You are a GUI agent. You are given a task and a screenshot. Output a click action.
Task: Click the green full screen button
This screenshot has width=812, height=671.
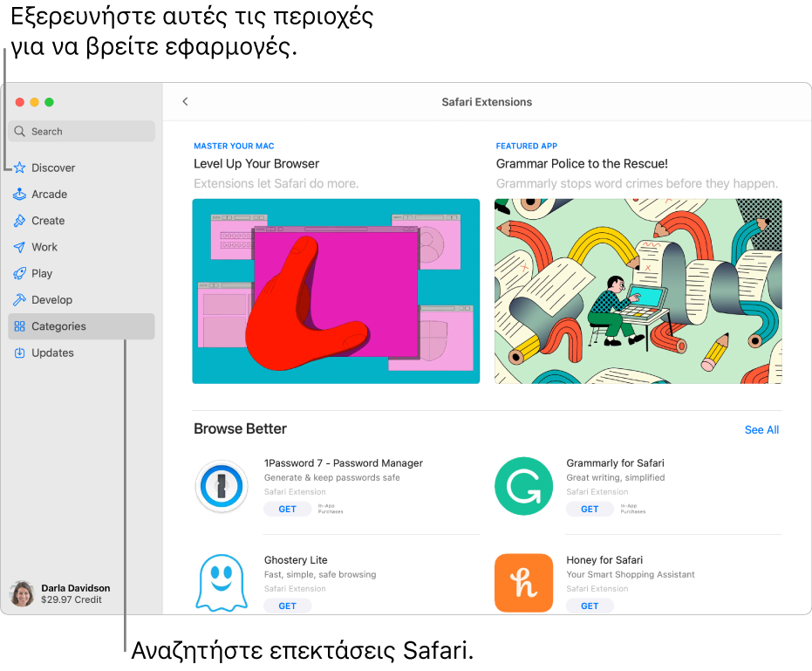coord(49,102)
